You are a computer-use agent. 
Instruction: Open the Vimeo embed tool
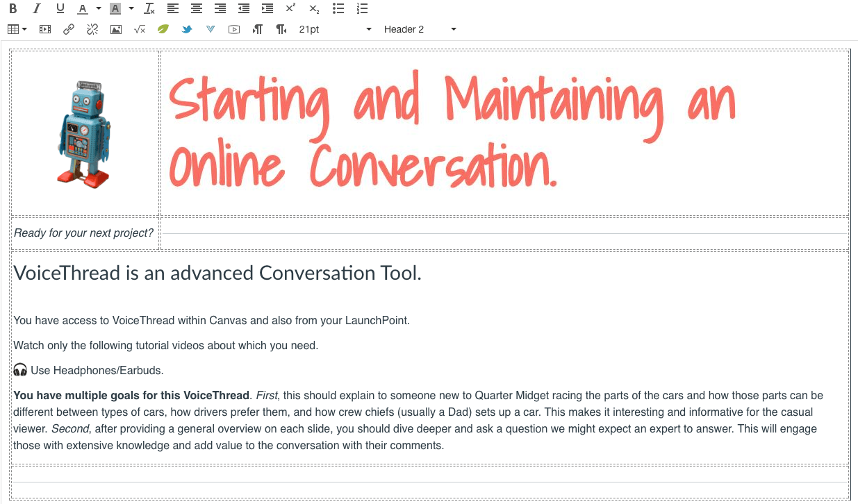(x=210, y=29)
